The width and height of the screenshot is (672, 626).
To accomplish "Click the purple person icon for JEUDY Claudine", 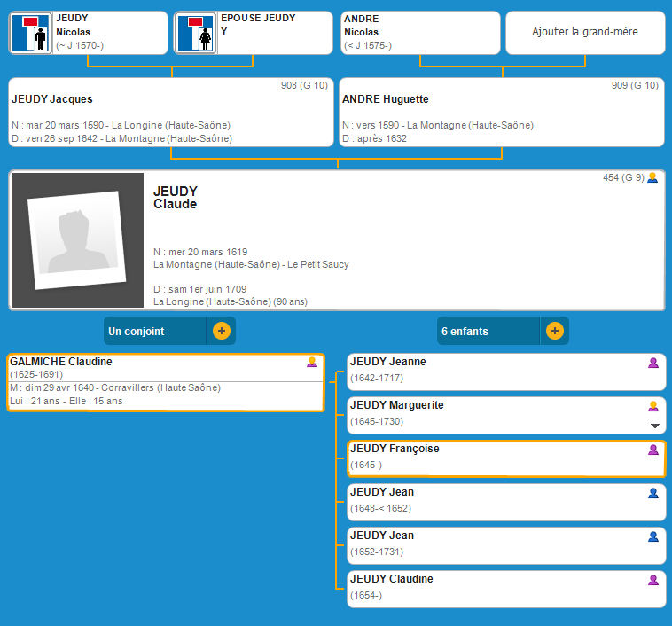I will [653, 580].
